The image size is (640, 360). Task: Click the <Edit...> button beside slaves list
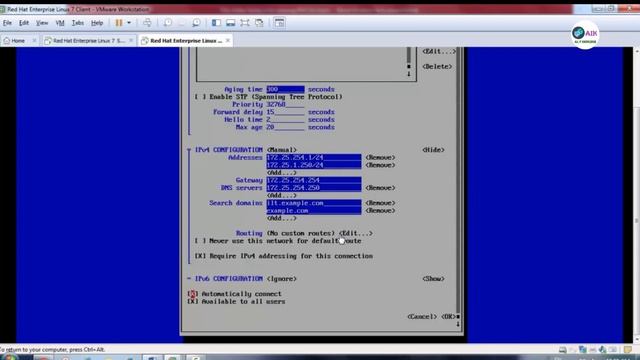439,51
